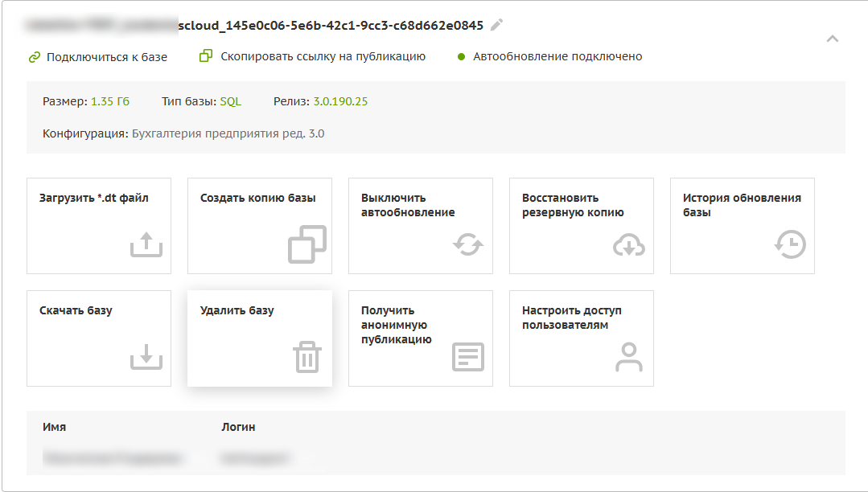Click the copy icon beside Скопировать ссылку
The width and height of the screenshot is (868, 492).
click(x=206, y=56)
